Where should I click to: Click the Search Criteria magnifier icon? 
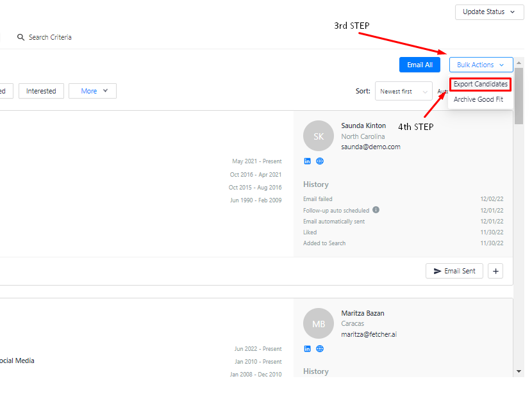[x=21, y=37]
